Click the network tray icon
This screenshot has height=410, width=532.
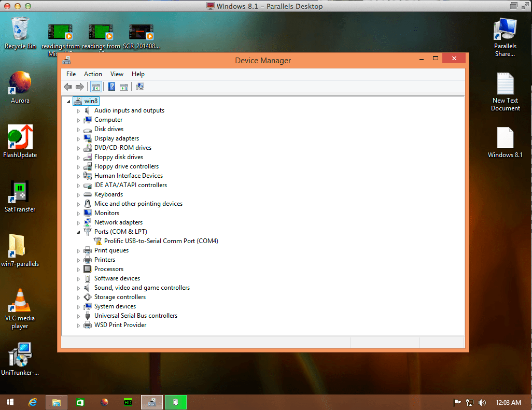(x=470, y=403)
